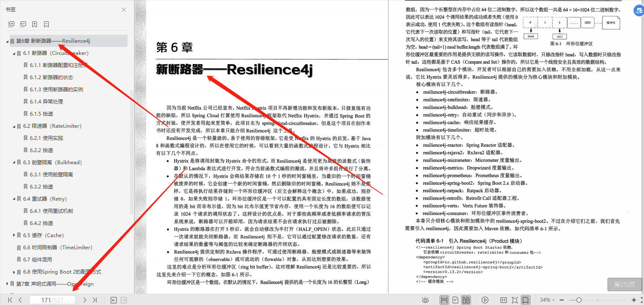Image resolution: width=644 pixels, height=305 pixels.
Task: Open bookmark 6.6 时间限制器（TimeLimiter）
Action: (x=57, y=248)
